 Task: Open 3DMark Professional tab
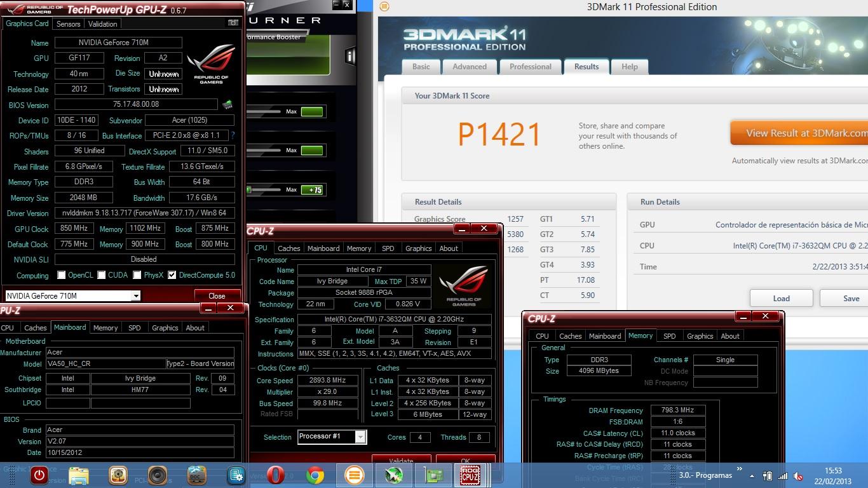pos(531,67)
